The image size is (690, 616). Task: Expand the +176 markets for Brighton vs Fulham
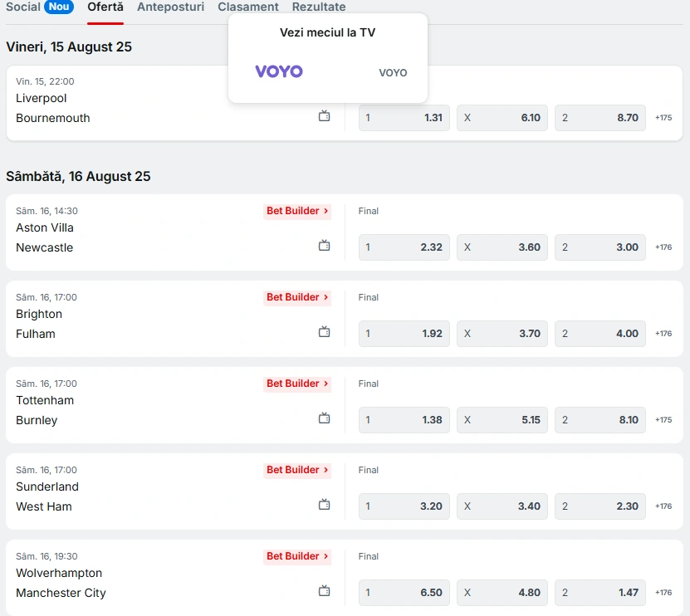[x=663, y=334]
